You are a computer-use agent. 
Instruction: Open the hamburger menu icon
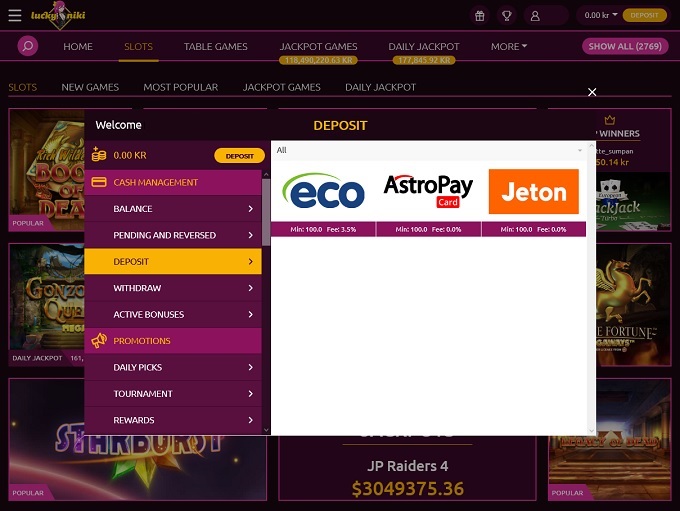(x=15, y=15)
